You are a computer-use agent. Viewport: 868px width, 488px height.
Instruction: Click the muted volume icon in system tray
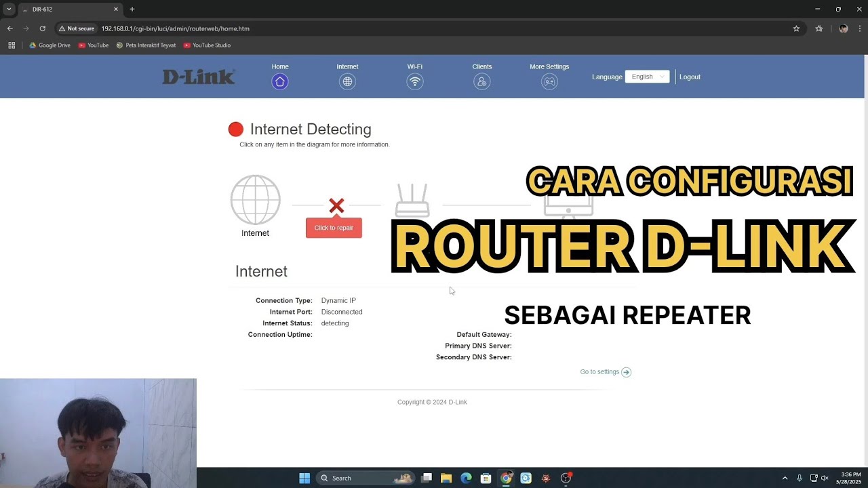pos(825,478)
